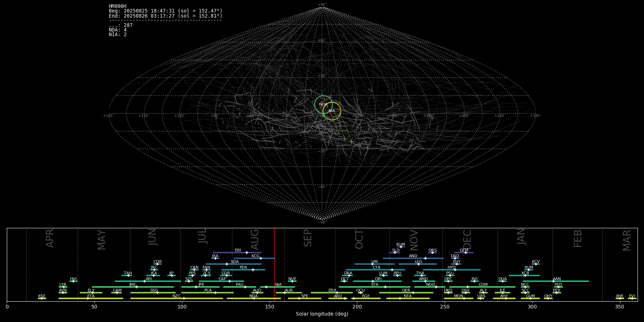Click the DSX shower label
Viewport: 644px width, 322px height.
point(332,291)
